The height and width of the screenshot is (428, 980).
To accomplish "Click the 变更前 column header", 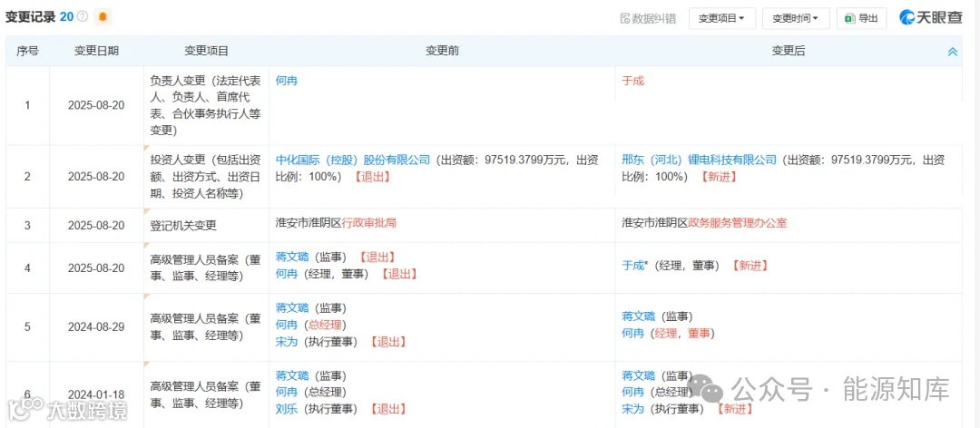I will click(x=442, y=52).
